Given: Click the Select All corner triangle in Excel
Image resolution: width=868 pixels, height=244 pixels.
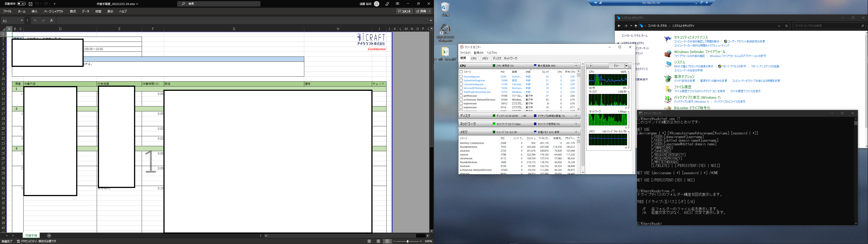Looking at the screenshot, I should 4,29.
